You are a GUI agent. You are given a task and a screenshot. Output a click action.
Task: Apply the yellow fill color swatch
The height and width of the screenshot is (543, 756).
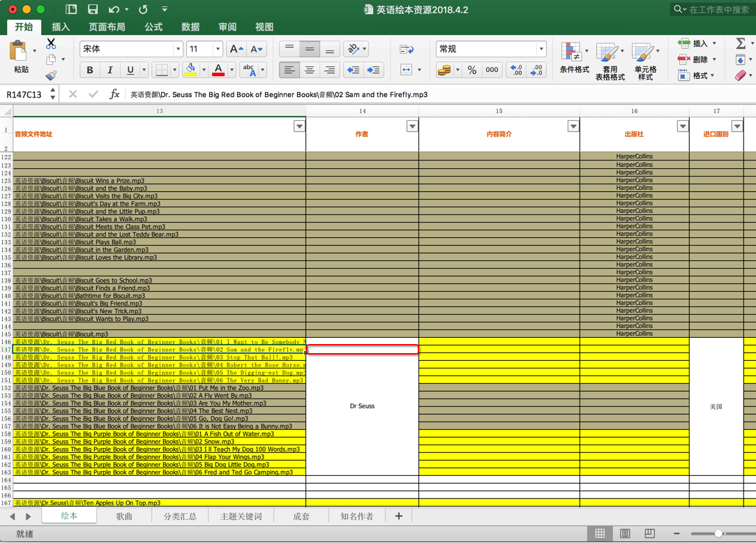click(190, 70)
